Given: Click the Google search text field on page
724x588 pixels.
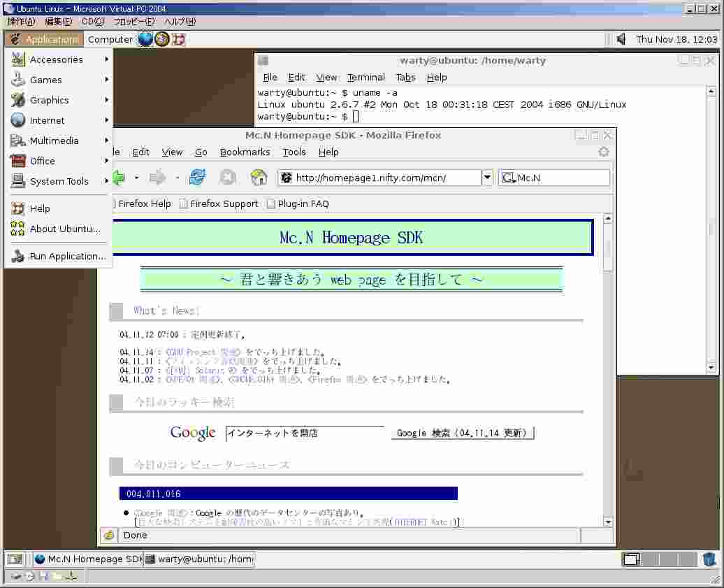Looking at the screenshot, I should pyautogui.click(x=305, y=433).
